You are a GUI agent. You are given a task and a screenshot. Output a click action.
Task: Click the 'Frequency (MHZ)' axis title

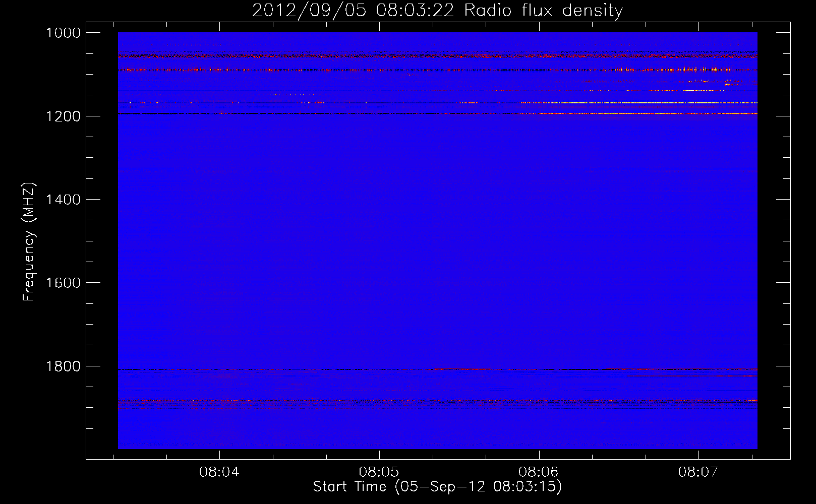[29, 242]
